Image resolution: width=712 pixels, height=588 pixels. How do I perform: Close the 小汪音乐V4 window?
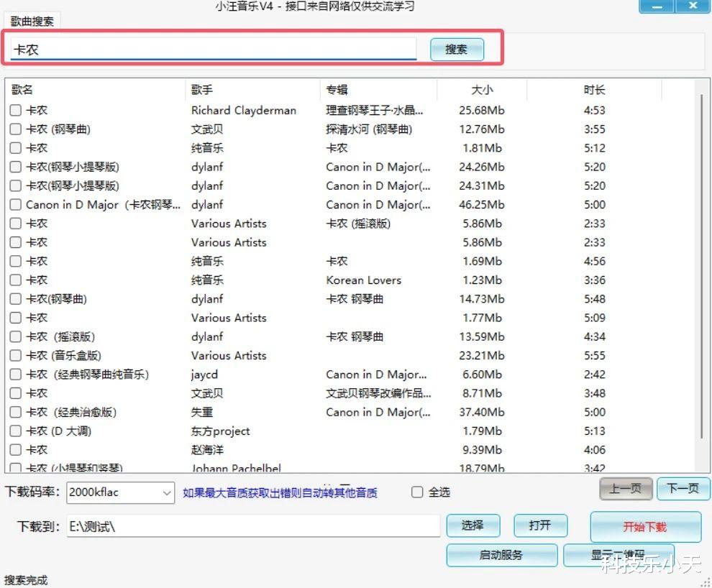click(x=693, y=6)
